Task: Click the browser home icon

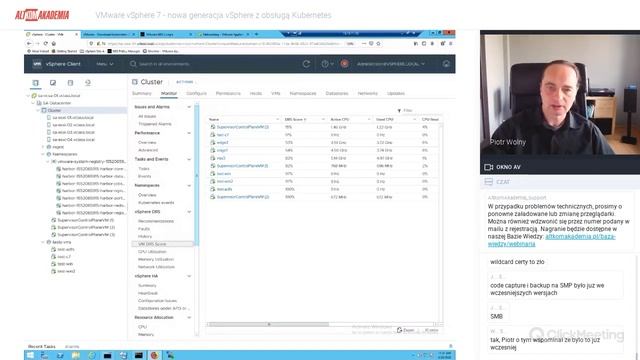Action: tap(54, 44)
